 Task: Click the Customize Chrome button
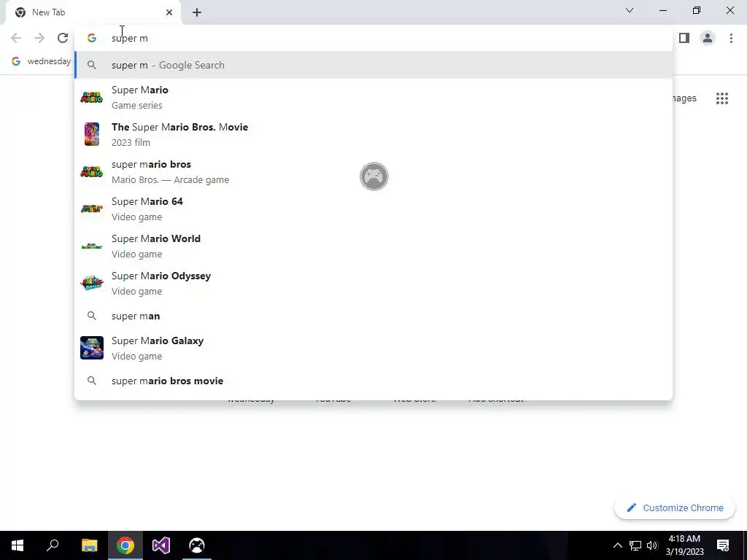[x=675, y=507]
